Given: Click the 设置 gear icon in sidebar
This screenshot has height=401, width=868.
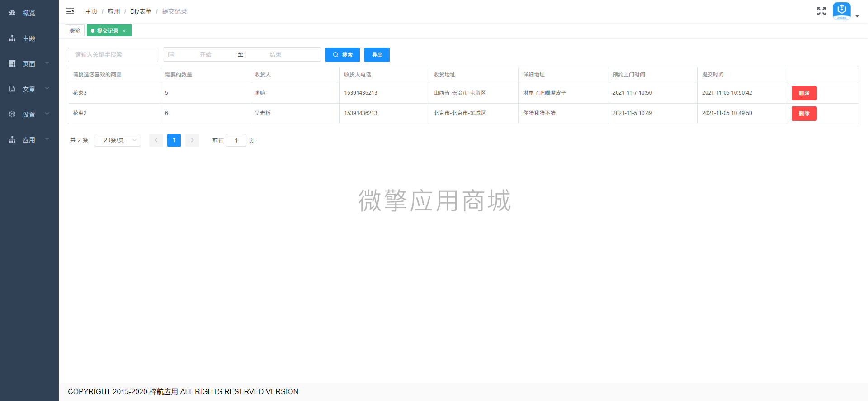Looking at the screenshot, I should click(x=12, y=115).
